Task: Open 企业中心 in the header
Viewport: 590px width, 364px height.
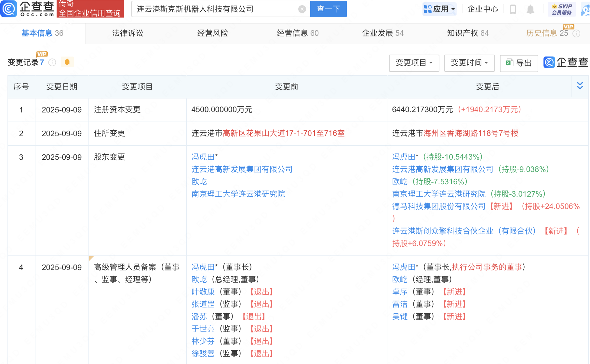Action: coord(482,9)
